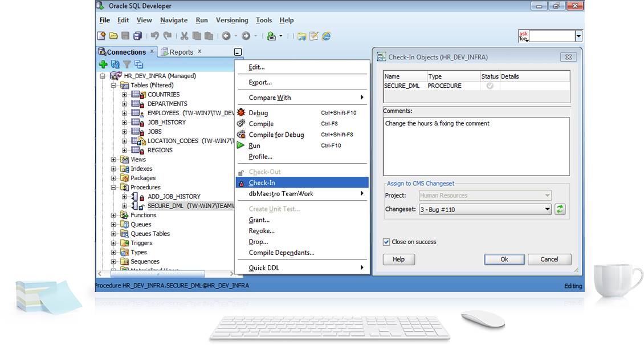Click the Save All toolbar icon
644x345 pixels.
137,36
